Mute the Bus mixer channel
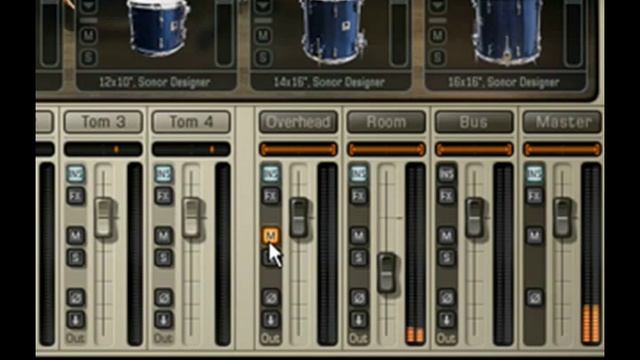Image resolution: width=640 pixels, height=360 pixels. [447, 236]
